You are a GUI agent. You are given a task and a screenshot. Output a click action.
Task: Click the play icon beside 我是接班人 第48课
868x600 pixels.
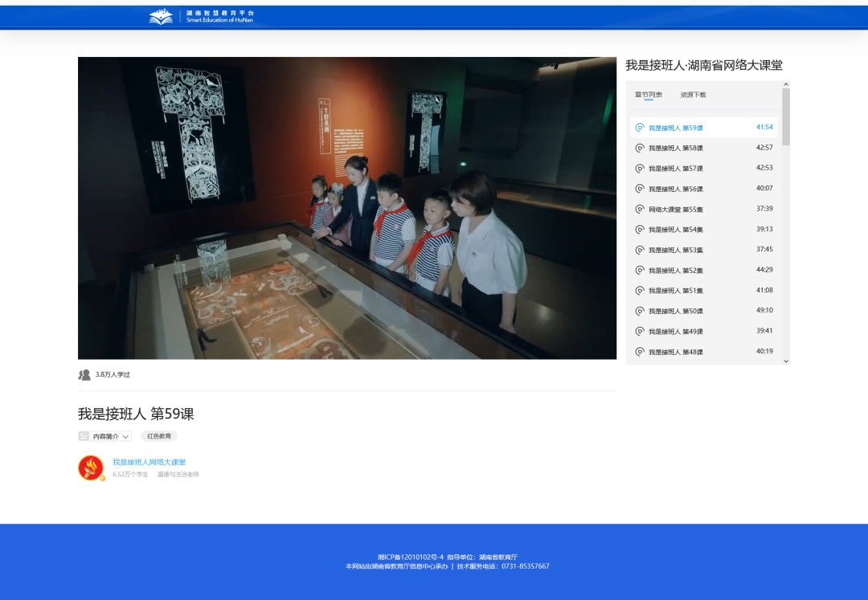coord(640,353)
